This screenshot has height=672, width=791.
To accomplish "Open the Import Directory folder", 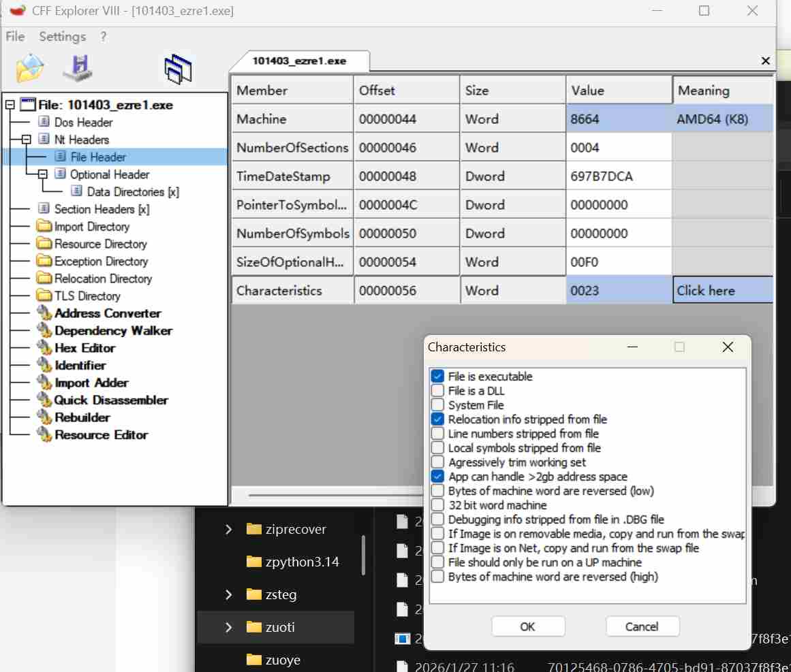I will point(92,226).
